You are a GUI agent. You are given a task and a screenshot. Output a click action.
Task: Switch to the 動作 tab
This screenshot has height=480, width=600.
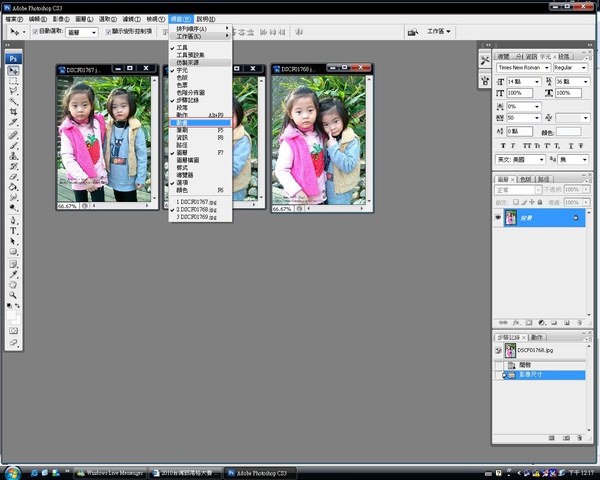pyautogui.click(x=537, y=337)
